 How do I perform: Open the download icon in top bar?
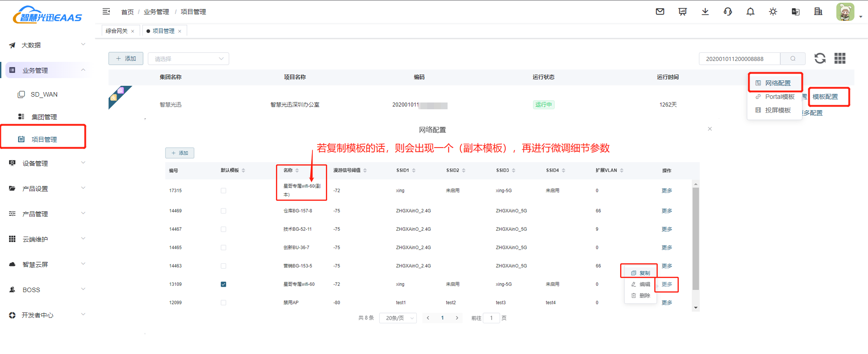point(705,12)
